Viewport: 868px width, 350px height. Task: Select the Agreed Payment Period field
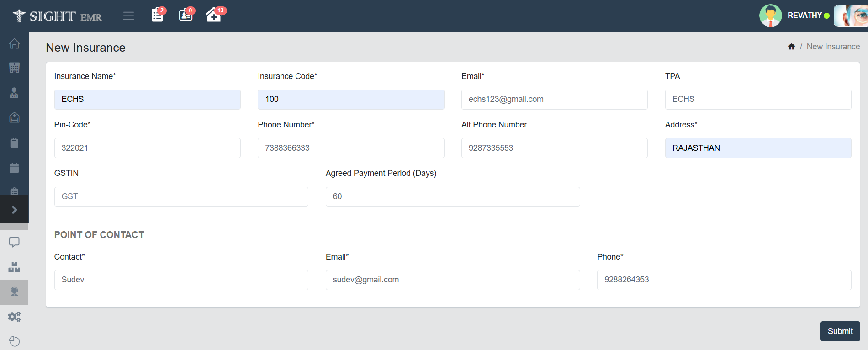point(452,196)
